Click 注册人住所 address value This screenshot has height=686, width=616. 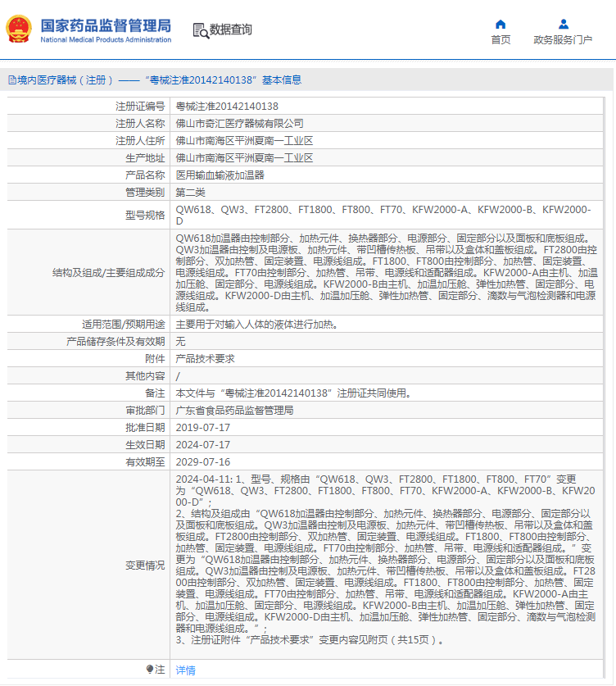click(x=244, y=141)
